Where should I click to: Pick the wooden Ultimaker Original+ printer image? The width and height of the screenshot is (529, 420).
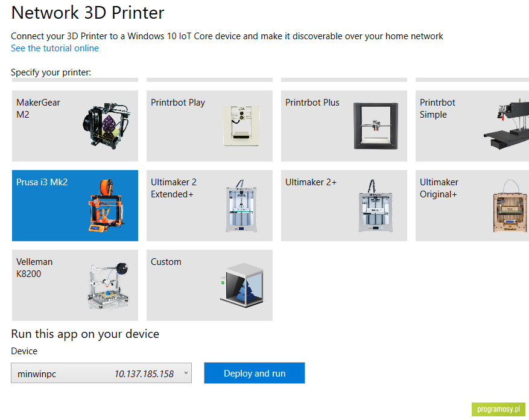510,206
